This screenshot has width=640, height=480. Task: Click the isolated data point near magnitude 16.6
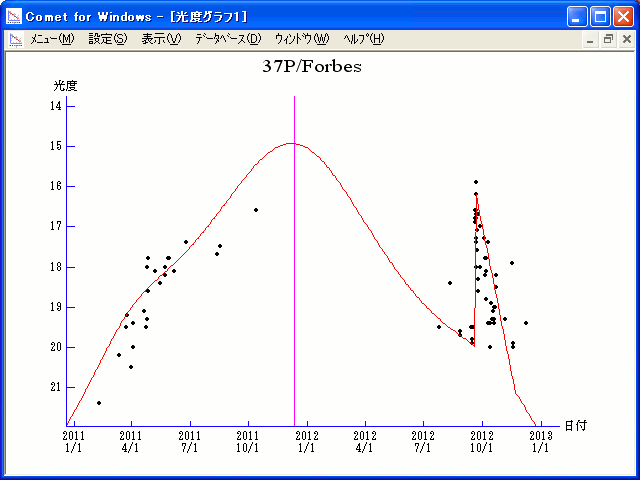pos(256,210)
